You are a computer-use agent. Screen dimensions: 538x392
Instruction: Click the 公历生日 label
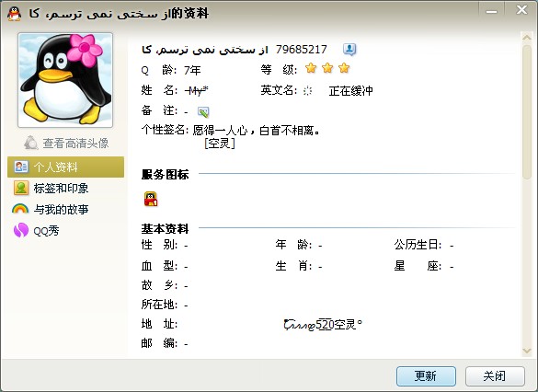pyautogui.click(x=418, y=245)
